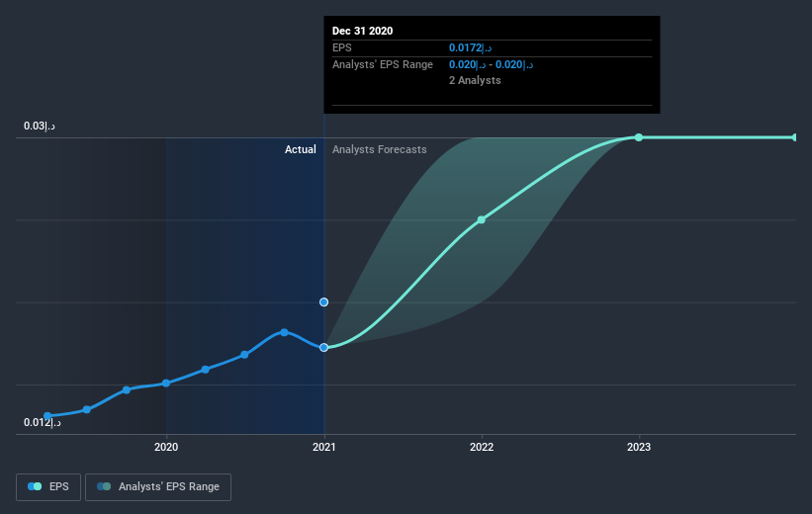The height and width of the screenshot is (514, 812).
Task: Click the EPS value 0.0172 in tooltip
Action: [x=470, y=48]
